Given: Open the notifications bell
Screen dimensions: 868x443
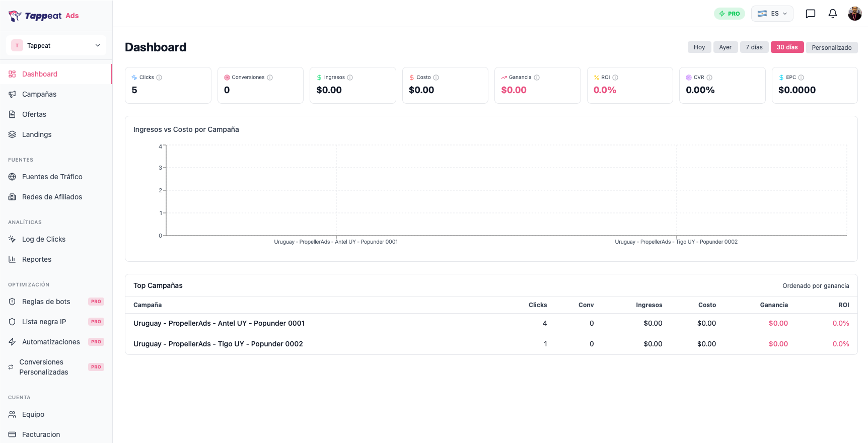Looking at the screenshot, I should pos(833,14).
